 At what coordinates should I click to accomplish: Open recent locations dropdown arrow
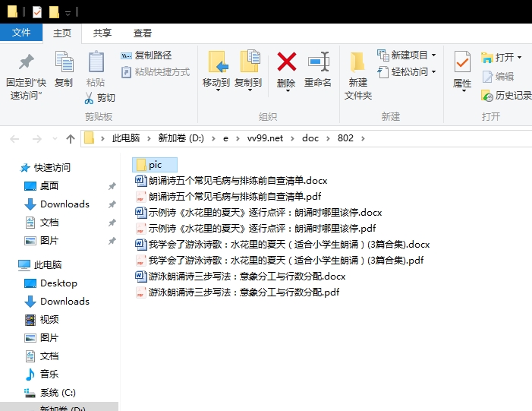click(55, 138)
